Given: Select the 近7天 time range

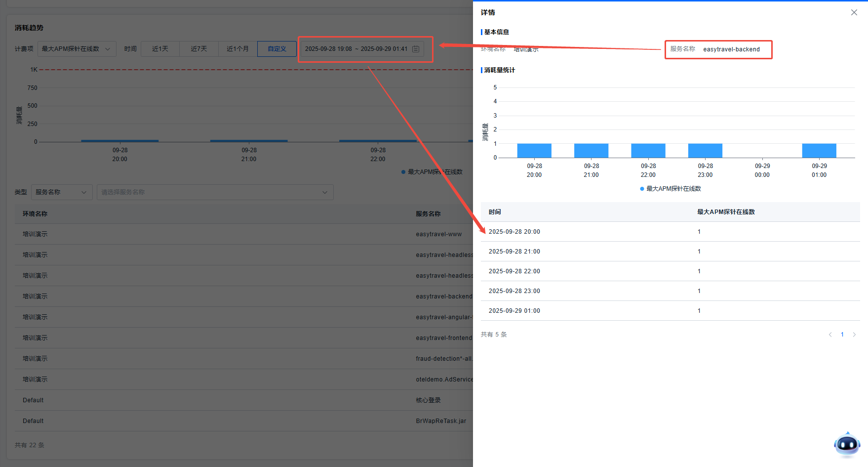Looking at the screenshot, I should [199, 49].
